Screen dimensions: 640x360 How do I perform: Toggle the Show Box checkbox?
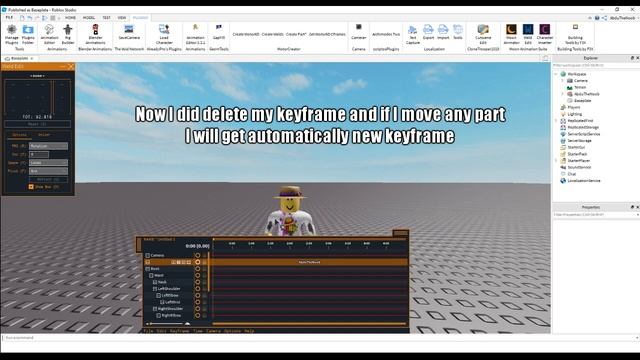point(31,187)
